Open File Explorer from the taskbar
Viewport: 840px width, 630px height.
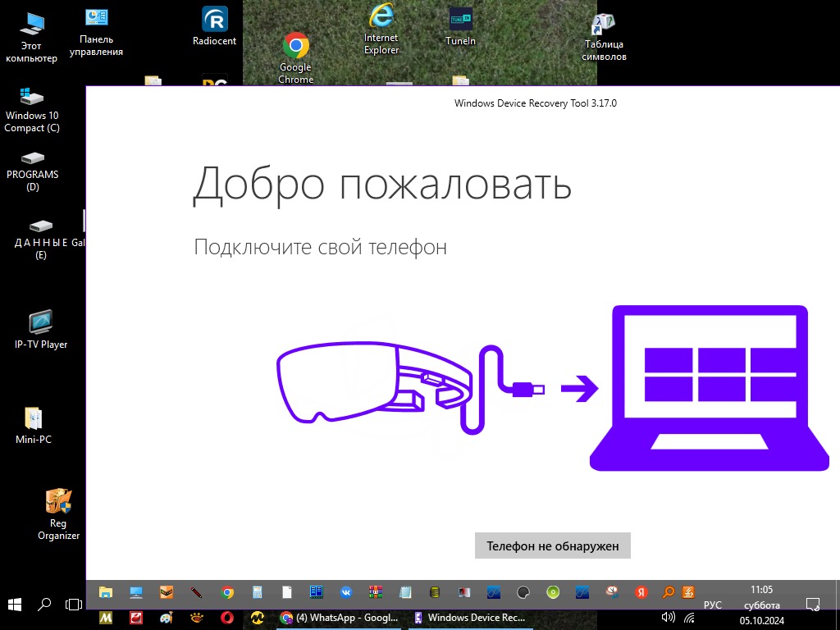pos(106,592)
